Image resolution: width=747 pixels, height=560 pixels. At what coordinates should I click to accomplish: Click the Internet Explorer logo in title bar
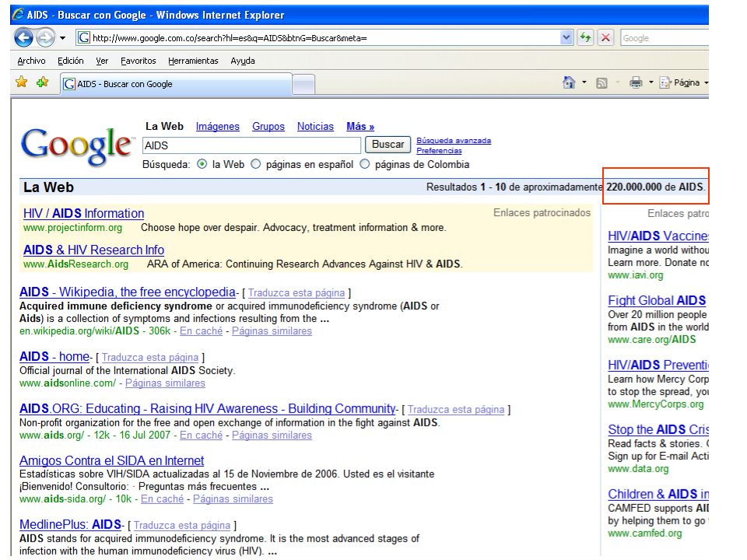coord(18,15)
